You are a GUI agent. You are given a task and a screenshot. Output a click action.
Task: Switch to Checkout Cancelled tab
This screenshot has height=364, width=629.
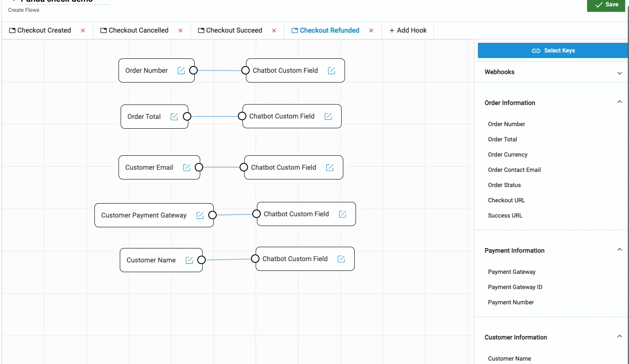click(134, 30)
